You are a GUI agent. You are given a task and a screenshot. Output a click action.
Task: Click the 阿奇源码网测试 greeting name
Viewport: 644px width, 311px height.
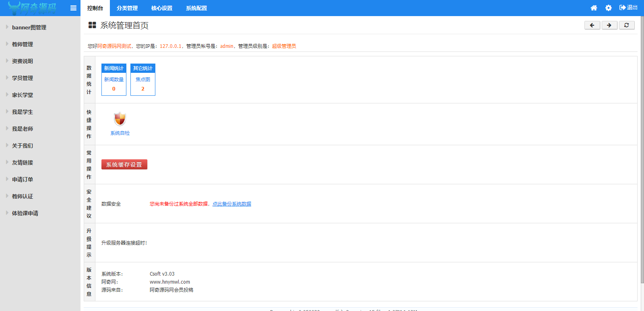[114, 46]
